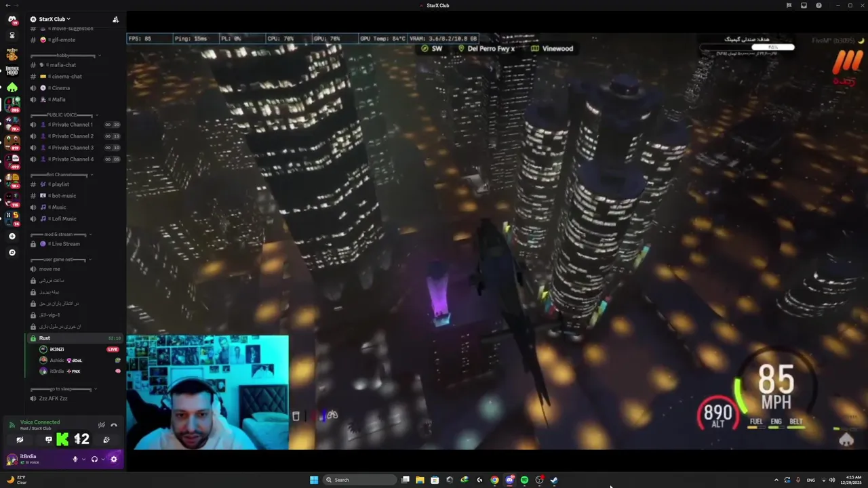Join the move me voice channel
The width and height of the screenshot is (868, 488).
[x=75, y=269]
